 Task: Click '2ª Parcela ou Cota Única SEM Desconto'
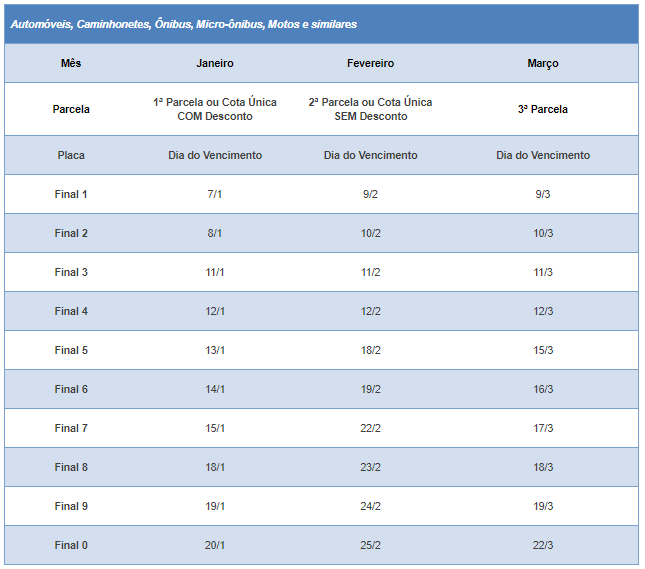(x=371, y=109)
